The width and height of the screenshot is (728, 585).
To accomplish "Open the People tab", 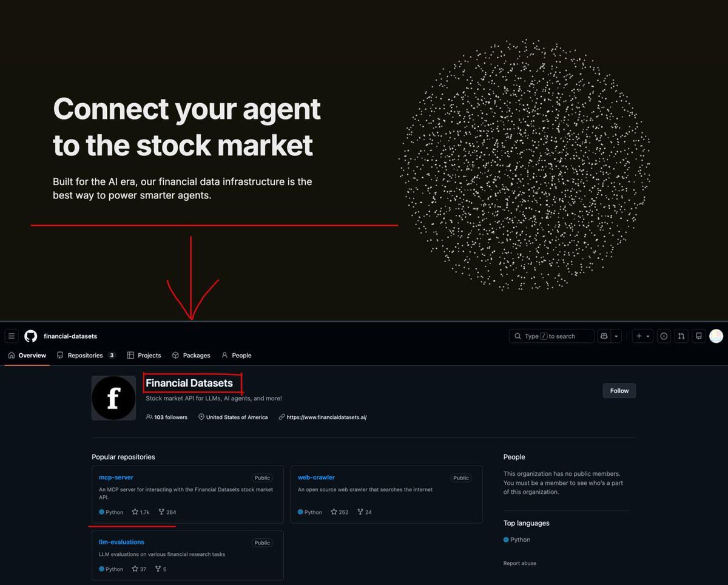I will [236, 356].
